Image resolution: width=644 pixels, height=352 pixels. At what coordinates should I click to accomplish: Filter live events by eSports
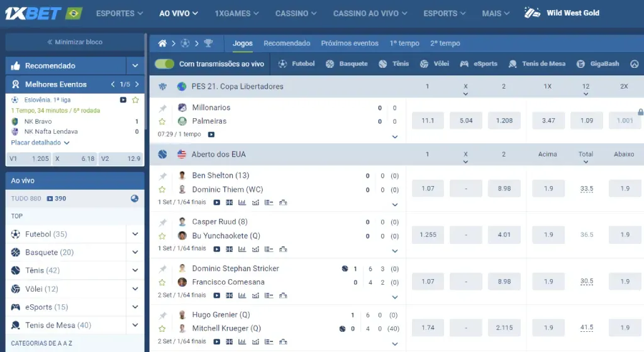479,63
